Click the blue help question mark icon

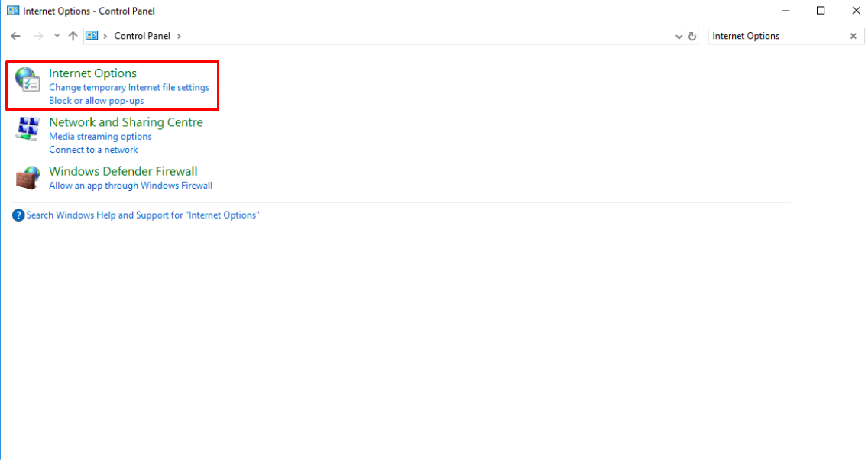click(x=18, y=215)
